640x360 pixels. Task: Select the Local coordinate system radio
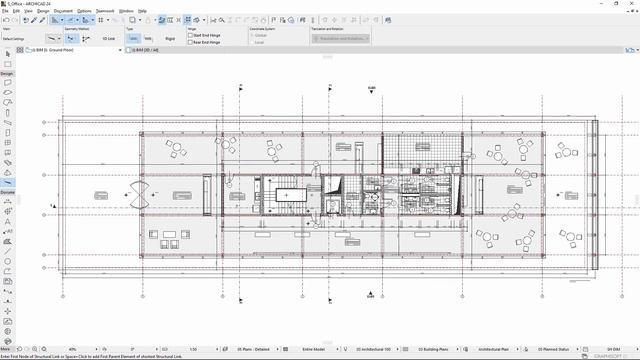(x=252, y=42)
